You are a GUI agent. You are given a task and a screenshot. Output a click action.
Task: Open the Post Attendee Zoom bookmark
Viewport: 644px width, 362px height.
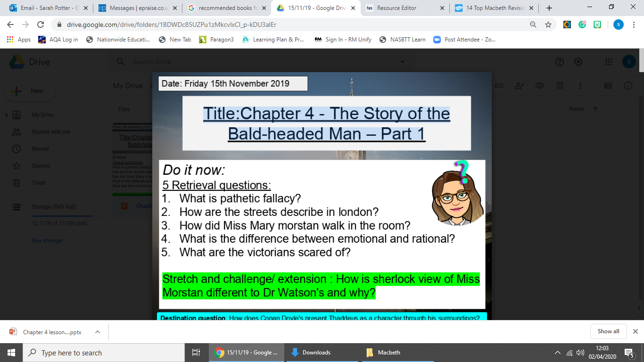point(464,40)
